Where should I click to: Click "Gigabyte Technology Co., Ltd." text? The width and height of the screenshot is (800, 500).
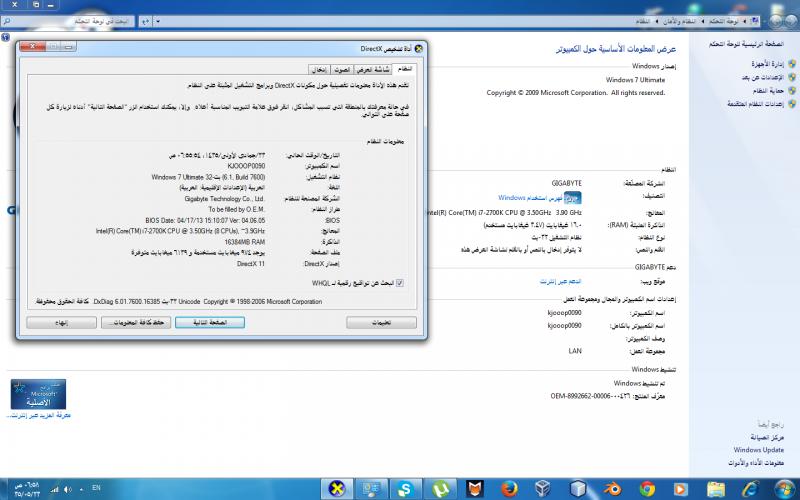pos(225,198)
